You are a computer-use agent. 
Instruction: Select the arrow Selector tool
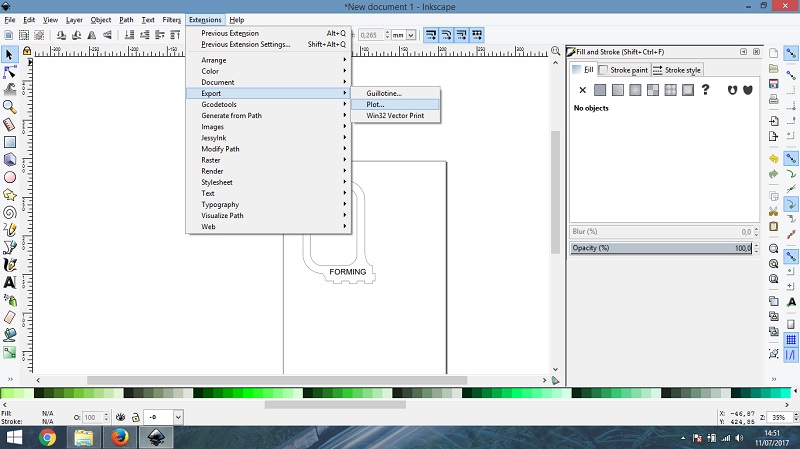(9, 54)
